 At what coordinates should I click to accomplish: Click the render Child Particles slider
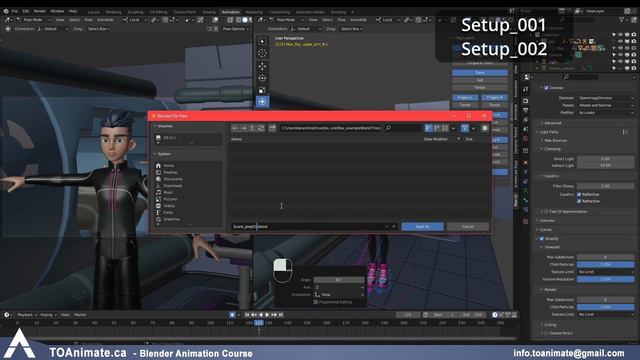(x=606, y=307)
